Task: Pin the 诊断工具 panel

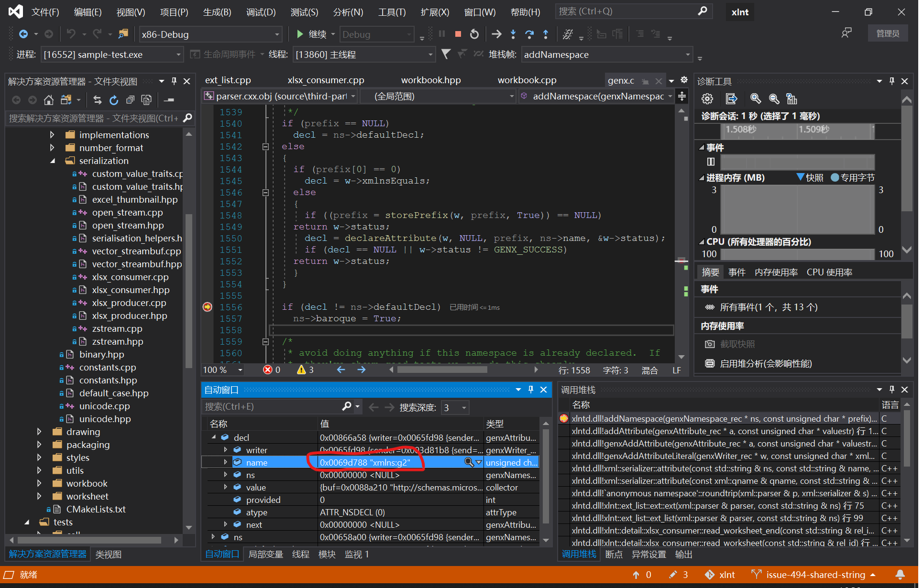Action: pos(891,81)
